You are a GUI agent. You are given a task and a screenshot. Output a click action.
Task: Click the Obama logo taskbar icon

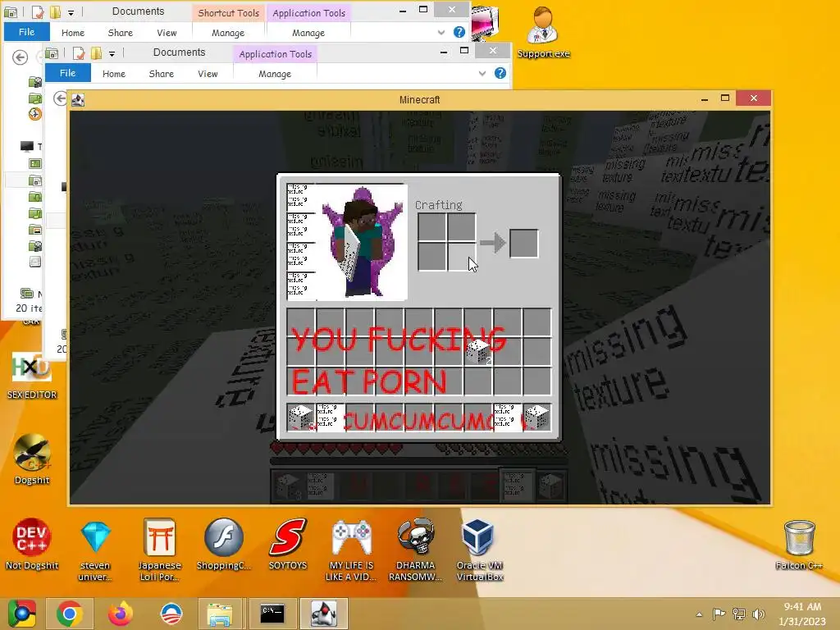(171, 614)
